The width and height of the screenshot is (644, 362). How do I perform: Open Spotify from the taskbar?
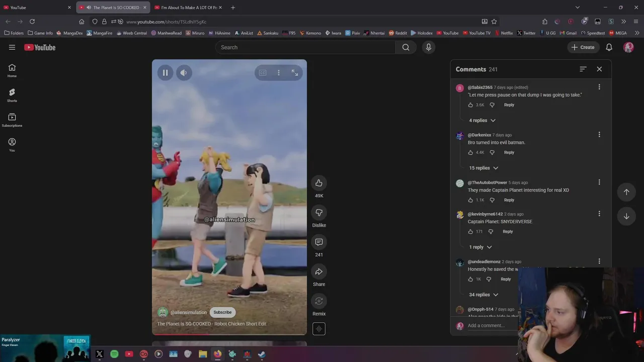click(114, 354)
